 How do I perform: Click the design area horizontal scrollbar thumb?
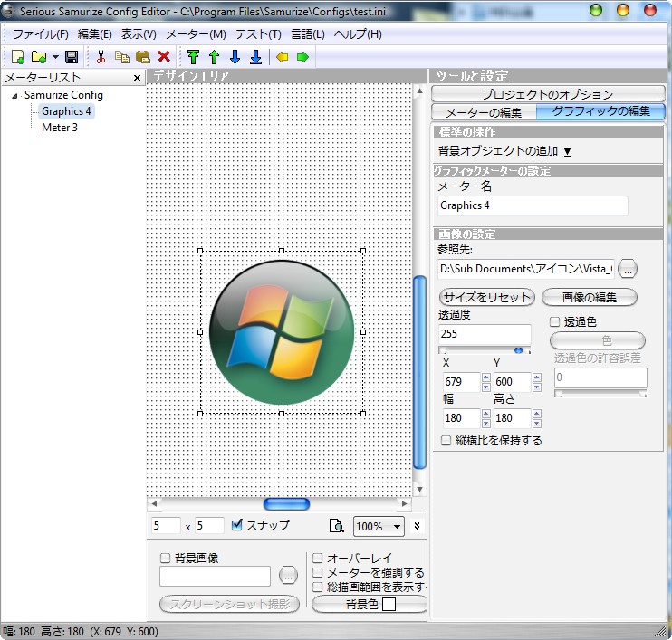click(x=286, y=504)
